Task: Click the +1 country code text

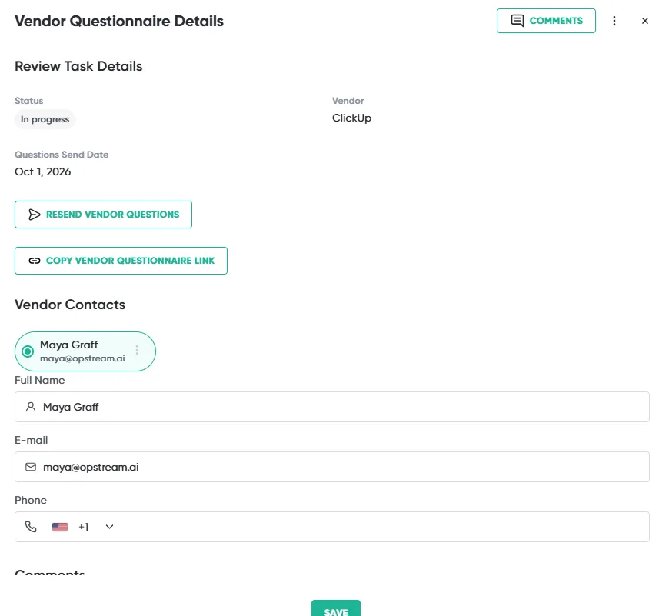Action: click(x=84, y=527)
